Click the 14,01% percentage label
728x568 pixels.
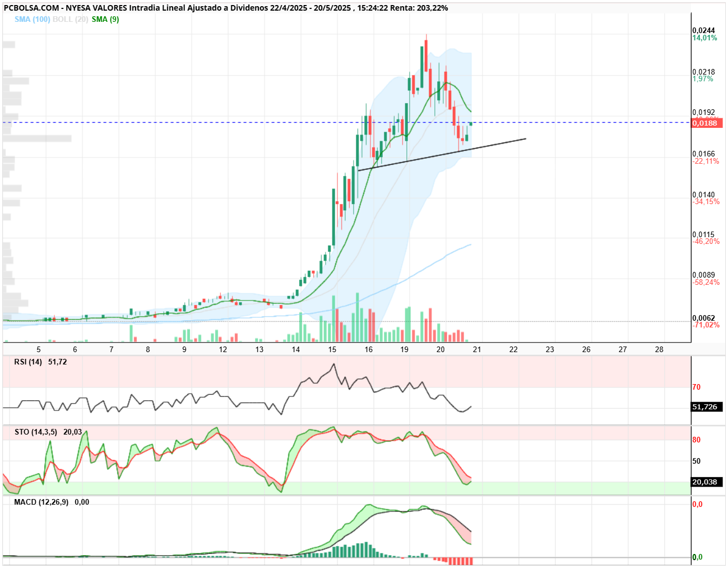tap(704, 38)
